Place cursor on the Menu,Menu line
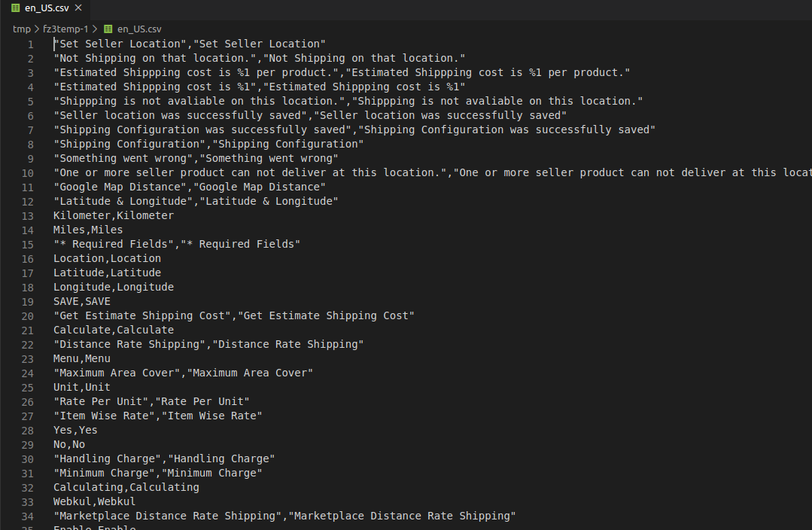The height and width of the screenshot is (530, 812). coord(81,358)
